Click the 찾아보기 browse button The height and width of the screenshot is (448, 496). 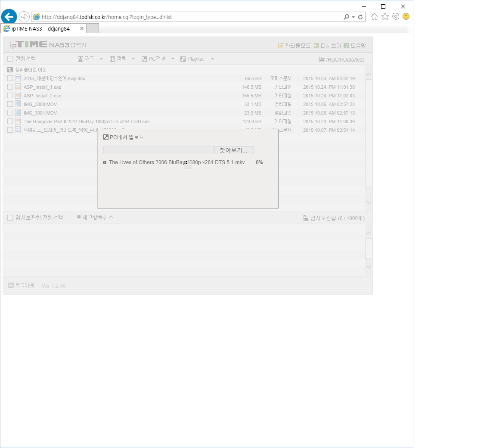pyautogui.click(x=234, y=150)
